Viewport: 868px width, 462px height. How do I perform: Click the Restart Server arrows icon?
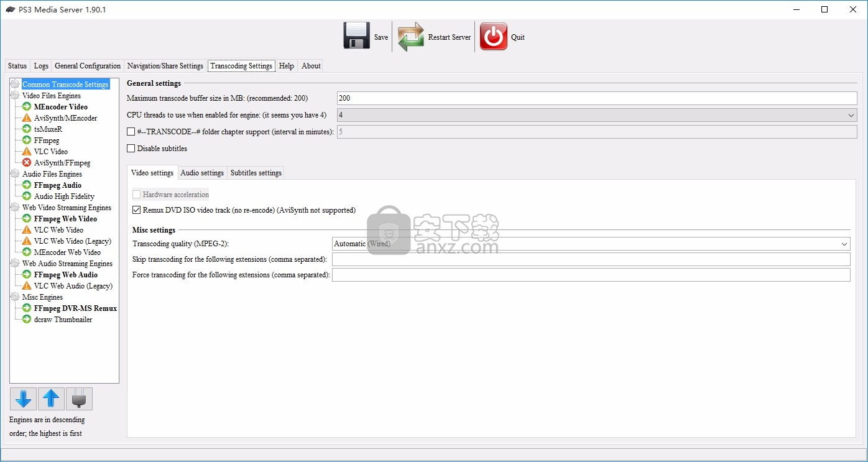tap(411, 37)
